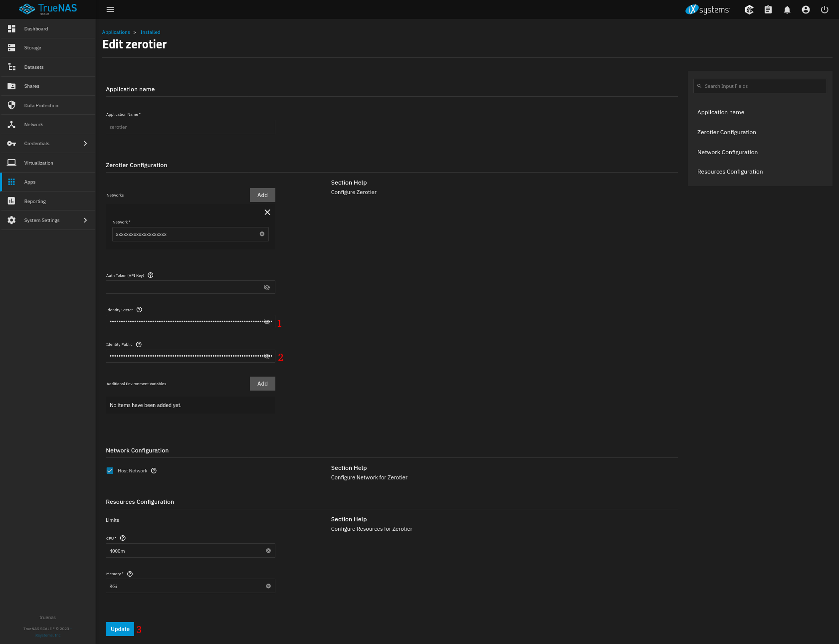Go to Data Protection in sidebar
Viewport: 839px width, 644px height.
(41, 106)
